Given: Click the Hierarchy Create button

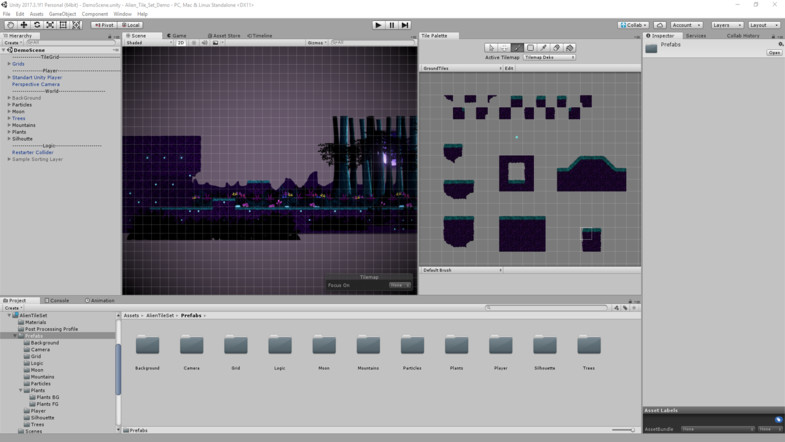Looking at the screenshot, I should pyautogui.click(x=13, y=43).
